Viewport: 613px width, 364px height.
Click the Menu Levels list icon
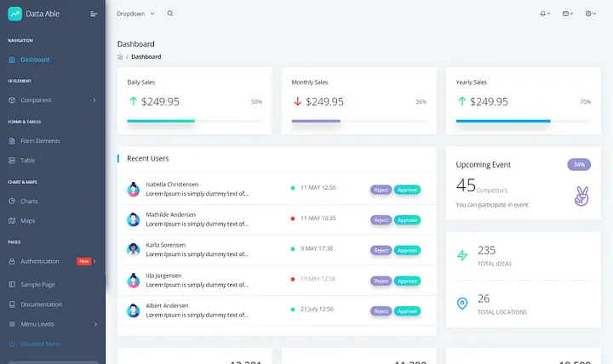click(12, 324)
